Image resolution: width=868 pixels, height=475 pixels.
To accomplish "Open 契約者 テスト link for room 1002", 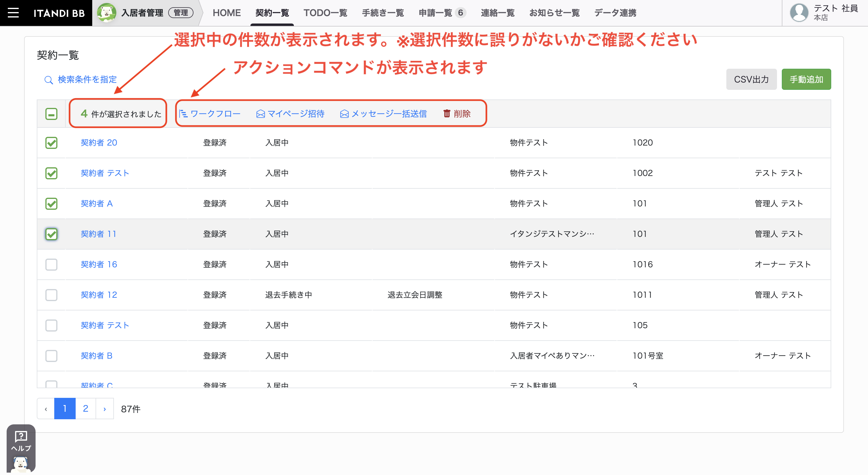I will coord(105,173).
